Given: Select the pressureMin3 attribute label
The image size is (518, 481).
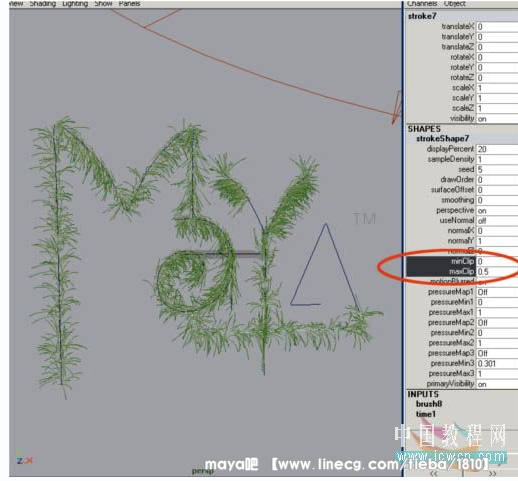Looking at the screenshot, I should coord(452,364).
